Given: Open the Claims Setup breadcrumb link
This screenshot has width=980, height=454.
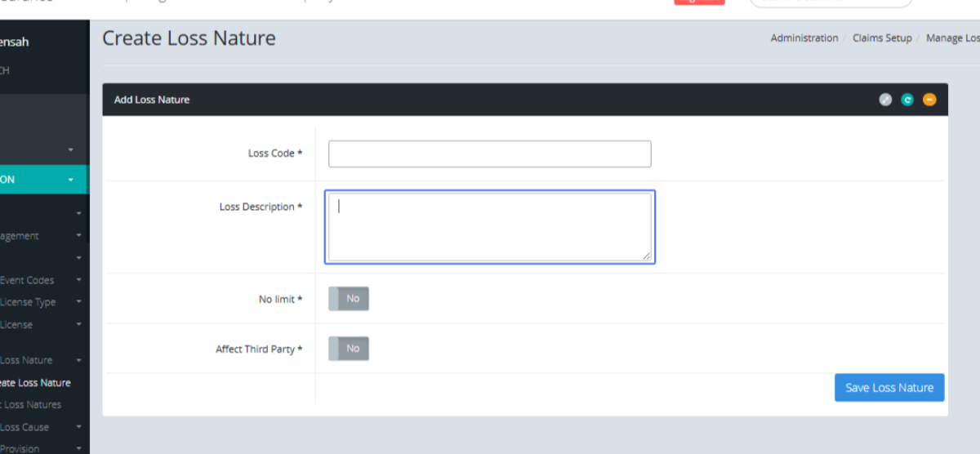Looking at the screenshot, I should coord(882,38).
